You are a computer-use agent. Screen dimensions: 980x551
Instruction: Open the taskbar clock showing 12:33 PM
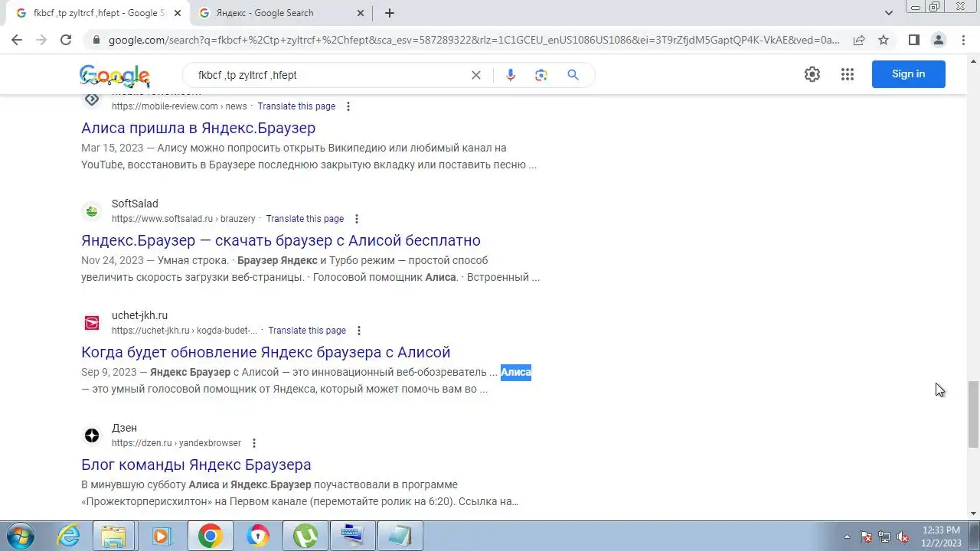[x=941, y=536]
